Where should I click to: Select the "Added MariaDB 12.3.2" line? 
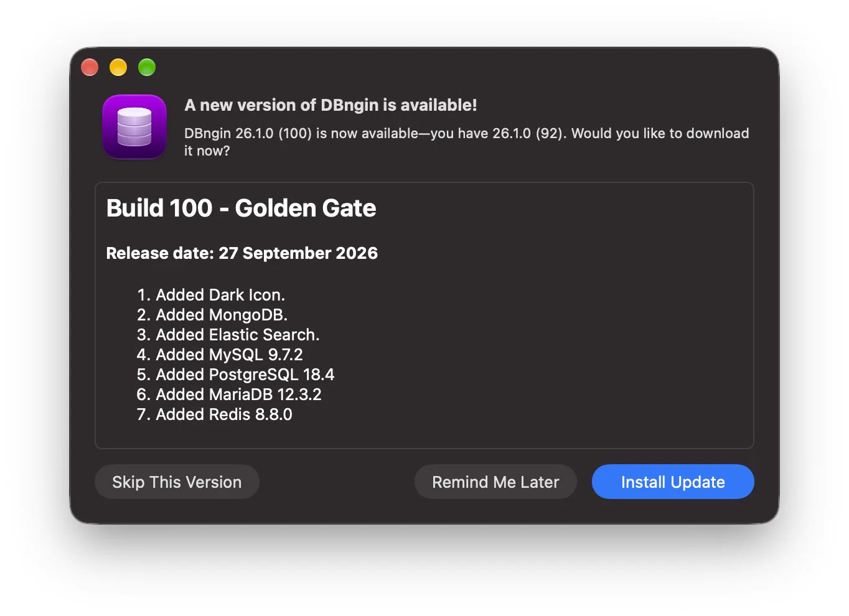tap(238, 394)
